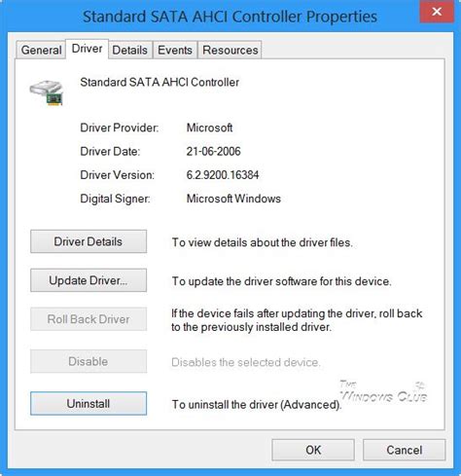Select the Driver tab
The height and width of the screenshot is (476, 461).
pos(87,49)
